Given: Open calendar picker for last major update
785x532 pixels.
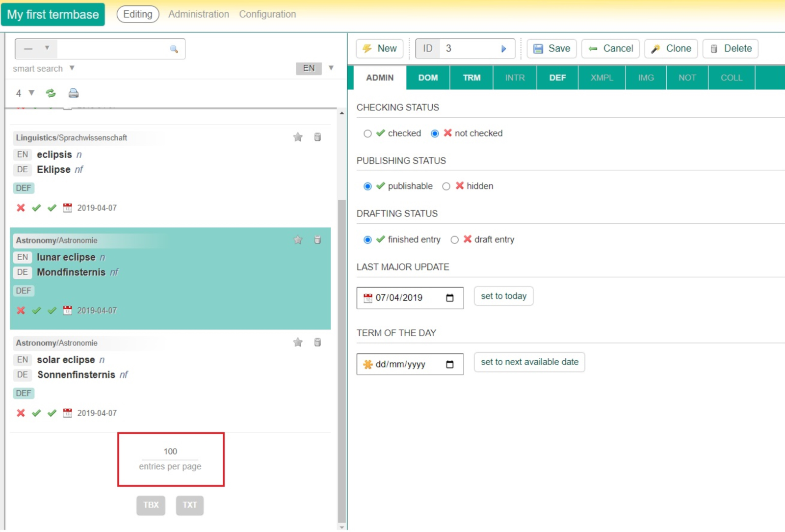Looking at the screenshot, I should (449, 298).
